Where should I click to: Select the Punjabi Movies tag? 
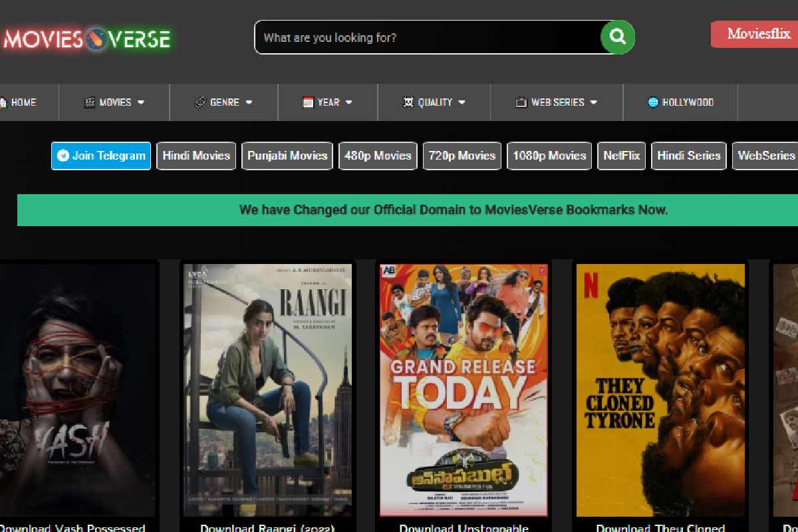[x=287, y=156]
